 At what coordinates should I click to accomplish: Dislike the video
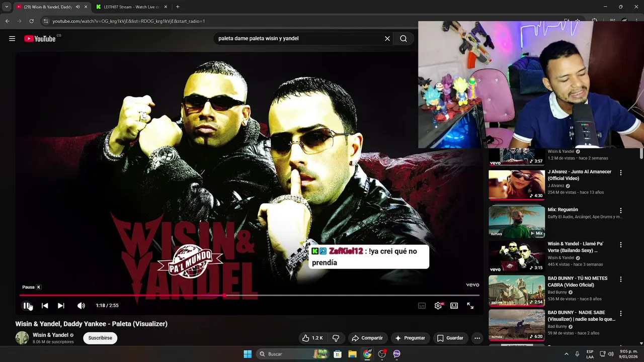pos(336,338)
